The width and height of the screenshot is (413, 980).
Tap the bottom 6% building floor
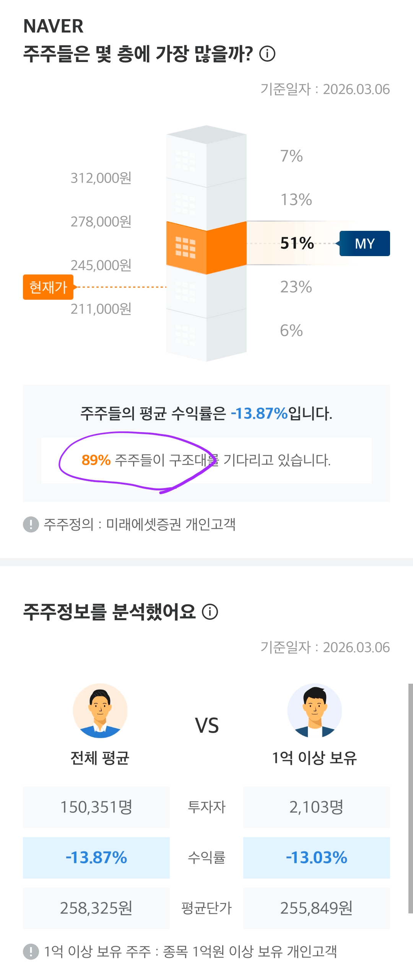click(x=206, y=335)
